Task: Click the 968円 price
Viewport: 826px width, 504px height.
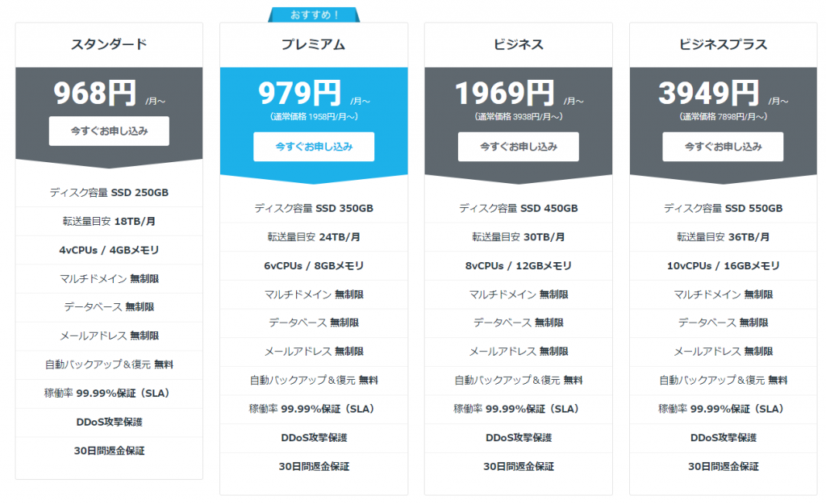Action: click(95, 94)
